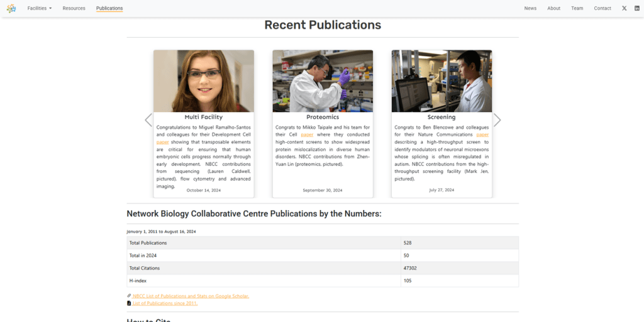644x322 pixels.
Task: Click the January 1, 2011 to August 16, 2024 text
Action: point(162,231)
